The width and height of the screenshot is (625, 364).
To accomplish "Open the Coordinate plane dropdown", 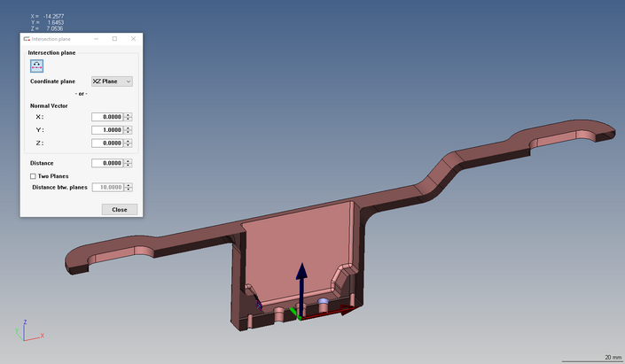I will click(x=112, y=81).
